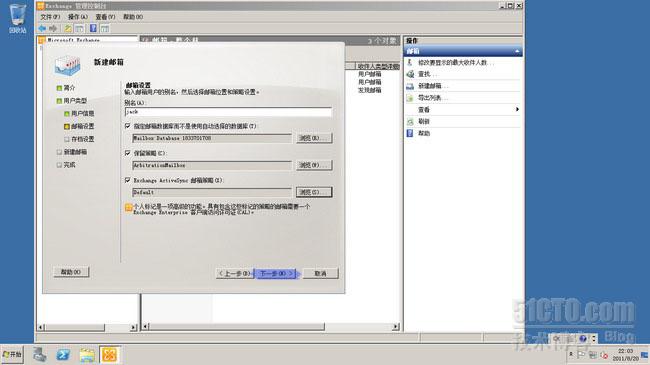Click the new mailbox icon in actions pane

(410, 86)
